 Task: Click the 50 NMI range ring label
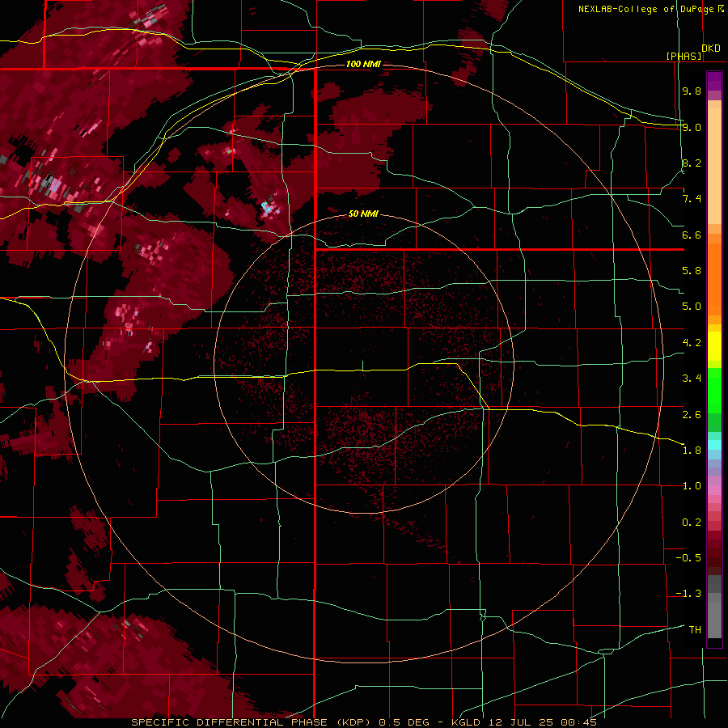tap(363, 214)
